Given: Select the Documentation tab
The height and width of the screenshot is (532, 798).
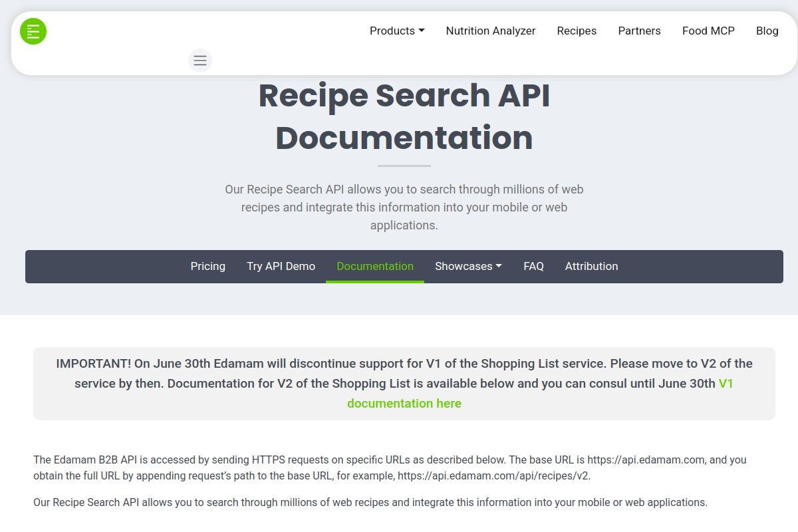Looking at the screenshot, I should (x=375, y=266).
